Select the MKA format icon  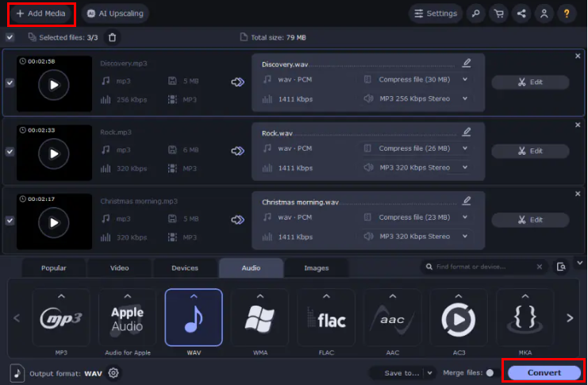click(x=525, y=318)
